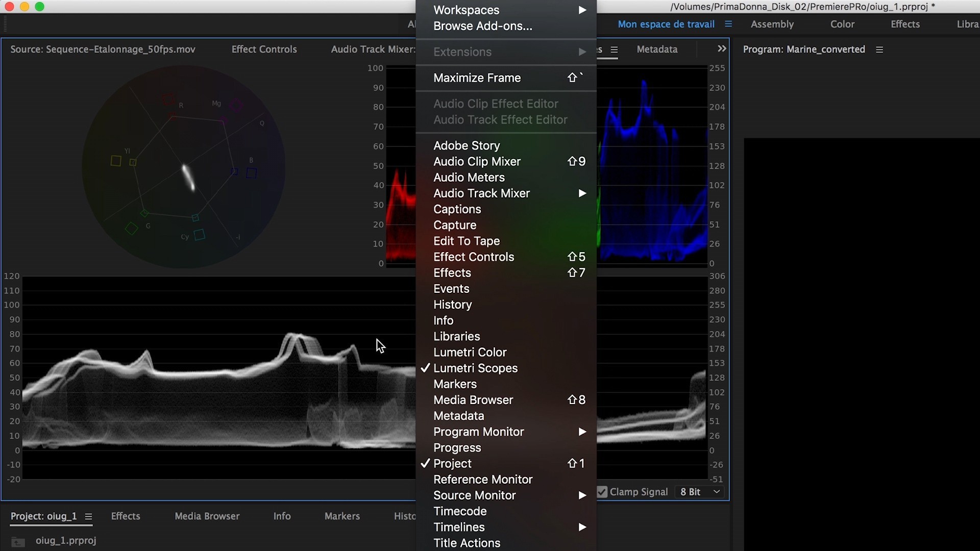Open Effect Controls from the menu

506,257
